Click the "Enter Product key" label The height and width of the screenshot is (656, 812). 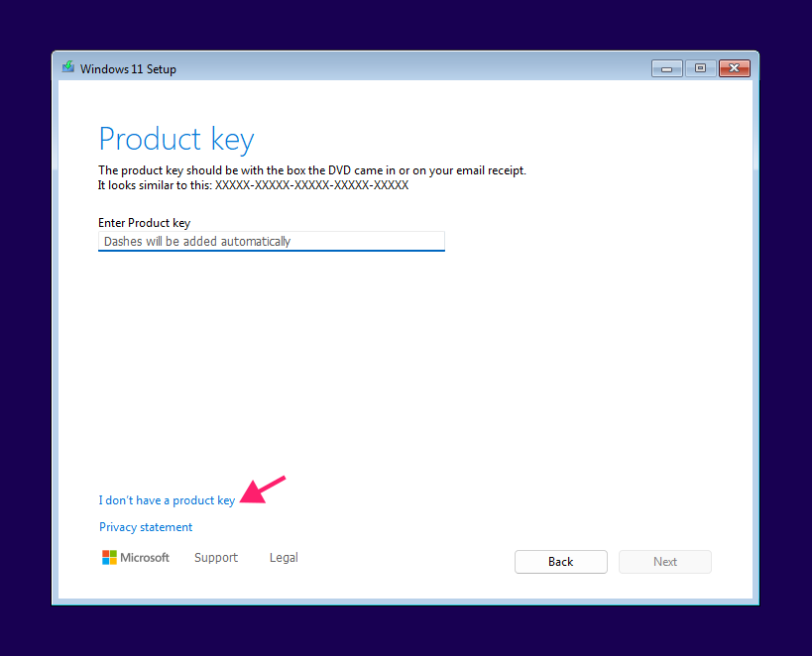(x=145, y=223)
